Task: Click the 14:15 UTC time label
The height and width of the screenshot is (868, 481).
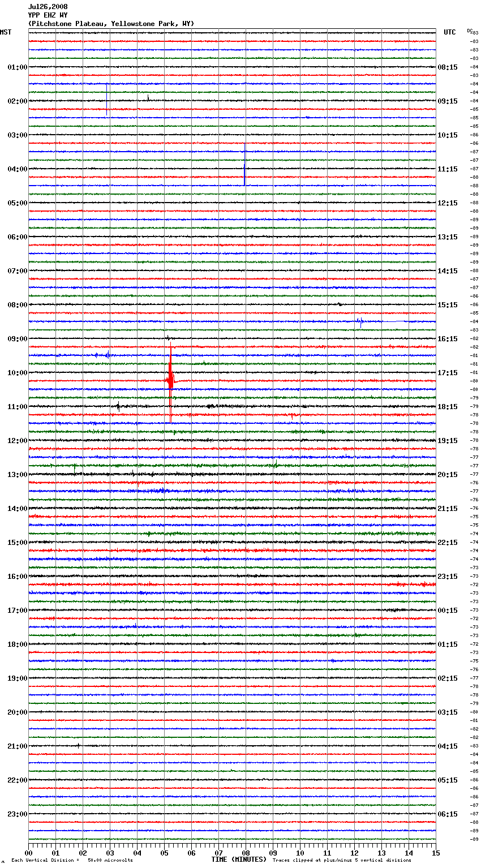Action: 448,271
